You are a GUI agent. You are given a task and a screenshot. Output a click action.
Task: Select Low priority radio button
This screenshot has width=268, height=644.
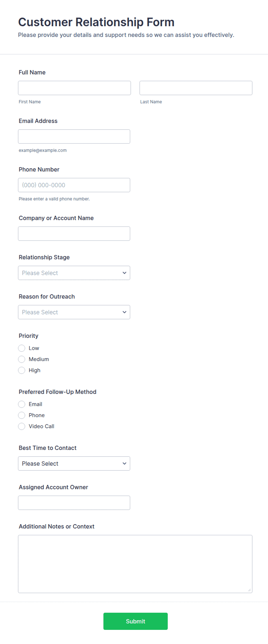(x=22, y=348)
